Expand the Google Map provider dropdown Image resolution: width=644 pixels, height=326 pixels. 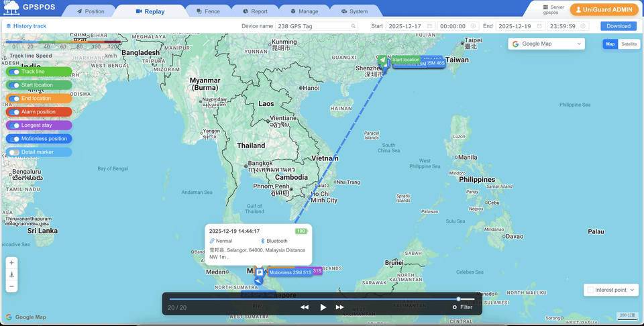coord(546,44)
